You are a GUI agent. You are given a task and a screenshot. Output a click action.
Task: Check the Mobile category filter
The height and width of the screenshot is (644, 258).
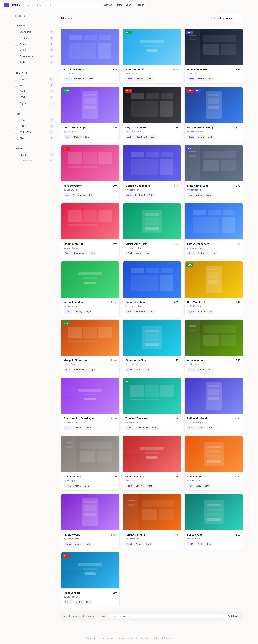(x=16, y=50)
